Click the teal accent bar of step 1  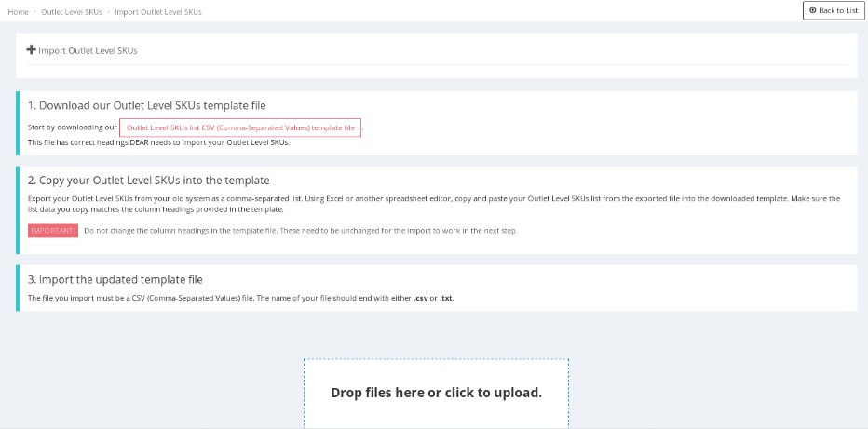17,123
